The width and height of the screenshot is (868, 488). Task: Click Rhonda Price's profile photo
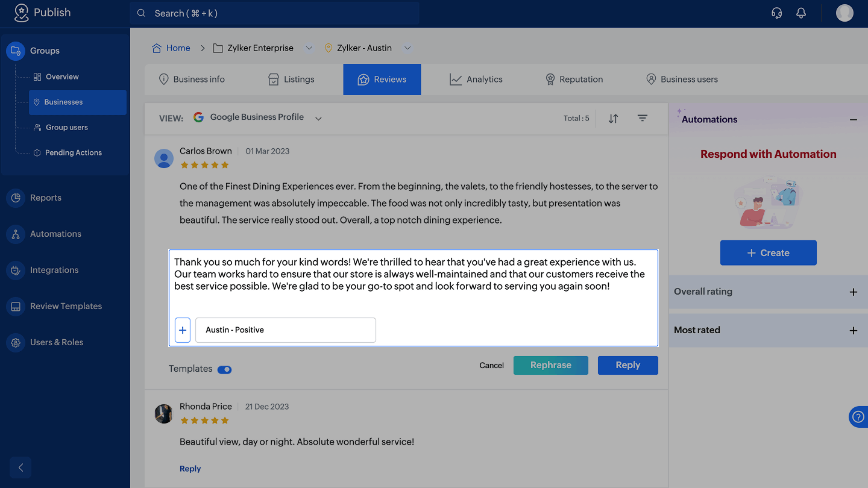(x=164, y=414)
